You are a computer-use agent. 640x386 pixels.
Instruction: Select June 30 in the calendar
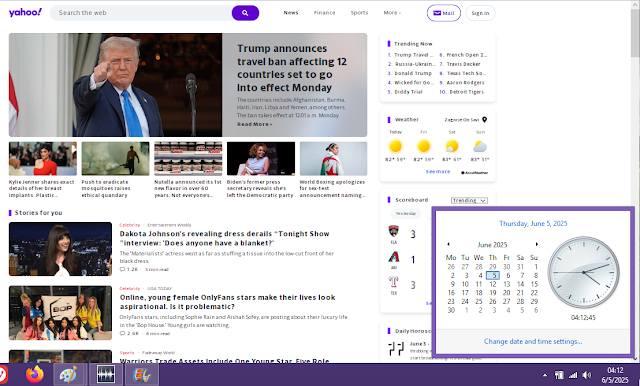451,310
